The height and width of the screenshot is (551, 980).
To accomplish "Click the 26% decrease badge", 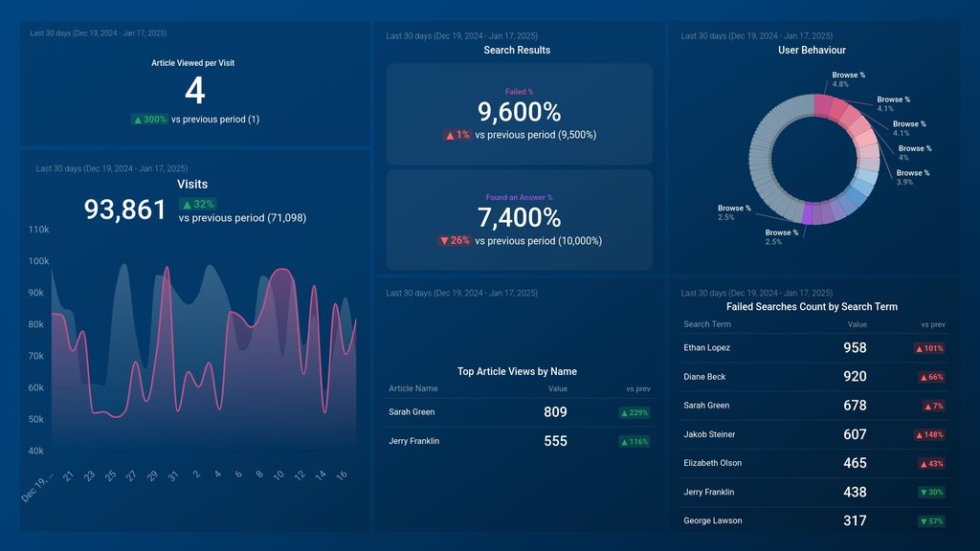I will 455,240.
